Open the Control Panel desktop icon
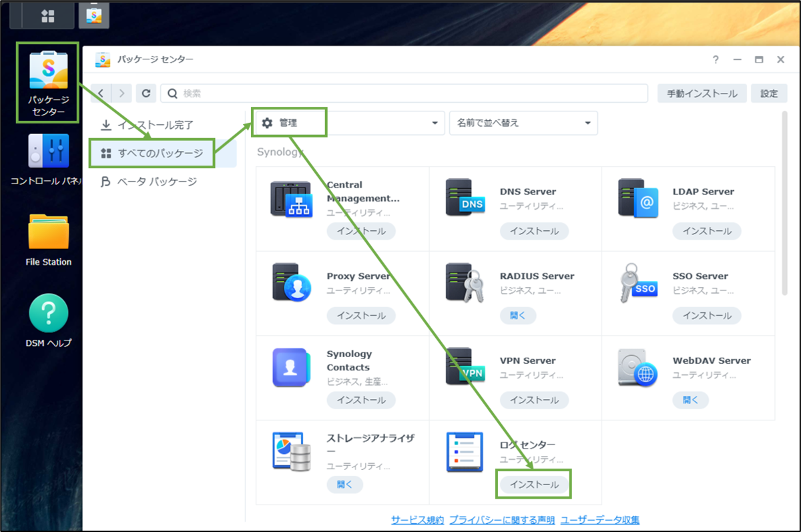801x532 pixels. pyautogui.click(x=48, y=160)
